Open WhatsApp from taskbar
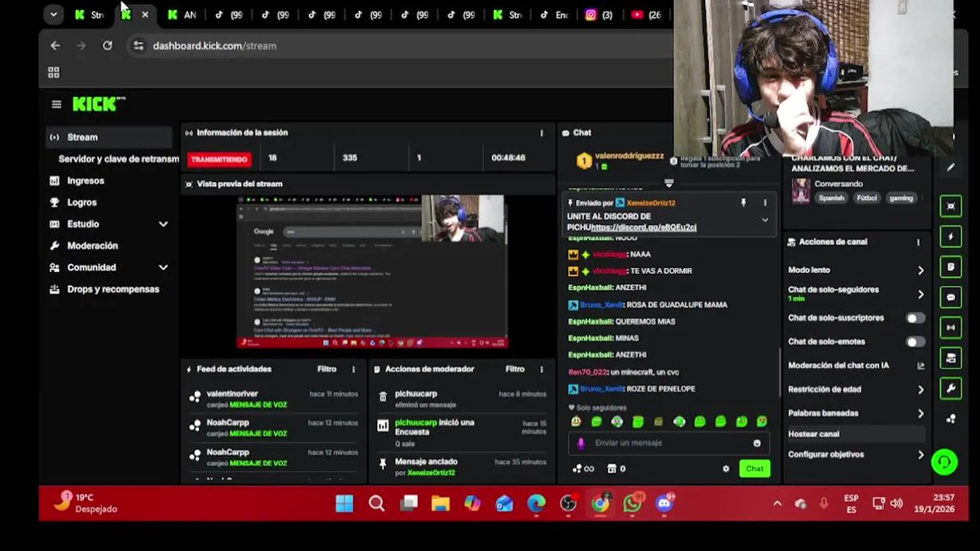The height and width of the screenshot is (551, 980). click(632, 504)
